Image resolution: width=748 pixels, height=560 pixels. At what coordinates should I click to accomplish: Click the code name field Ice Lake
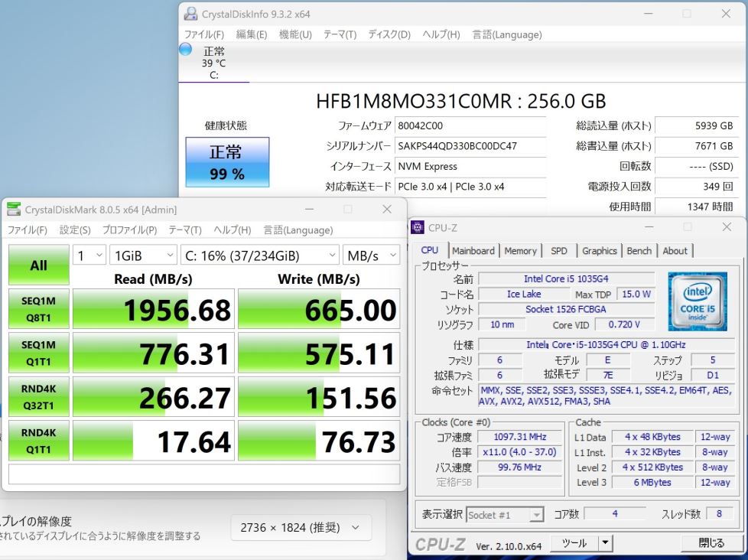coord(524,295)
